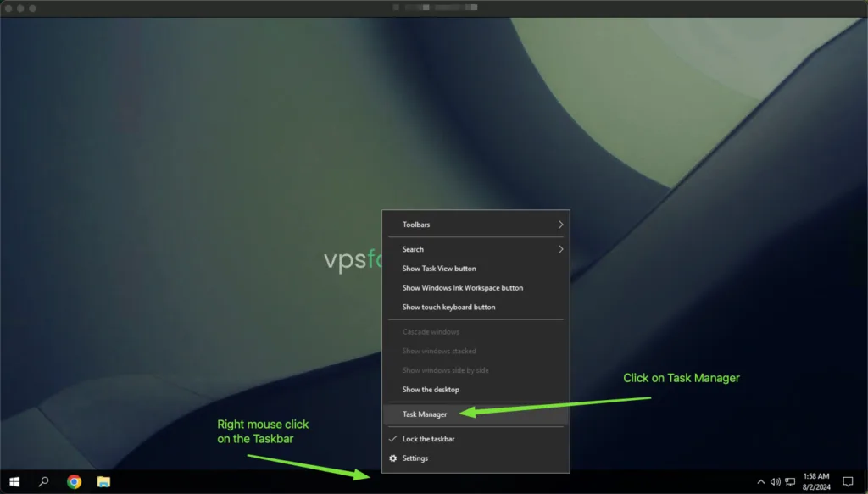
Task: Open File Explorer from the taskbar
Action: pyautogui.click(x=103, y=481)
